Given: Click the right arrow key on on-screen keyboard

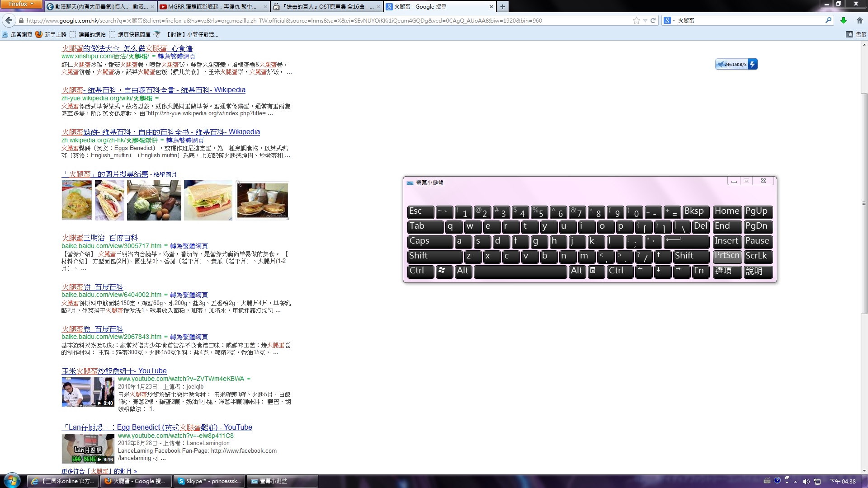Looking at the screenshot, I should point(682,271).
